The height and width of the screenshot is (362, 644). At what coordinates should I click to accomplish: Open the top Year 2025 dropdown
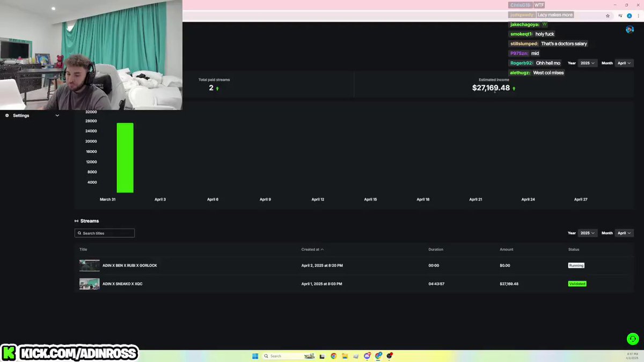click(588, 63)
